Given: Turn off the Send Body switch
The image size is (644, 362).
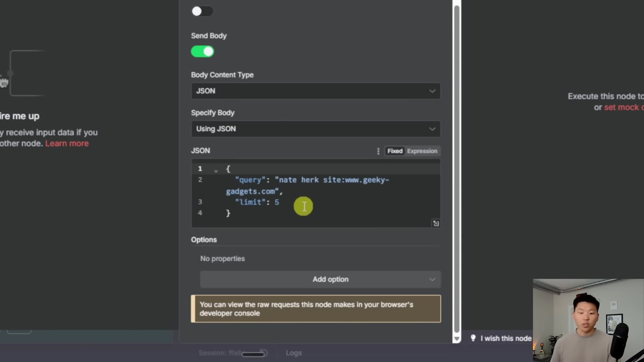Looking at the screenshot, I should point(202,51).
